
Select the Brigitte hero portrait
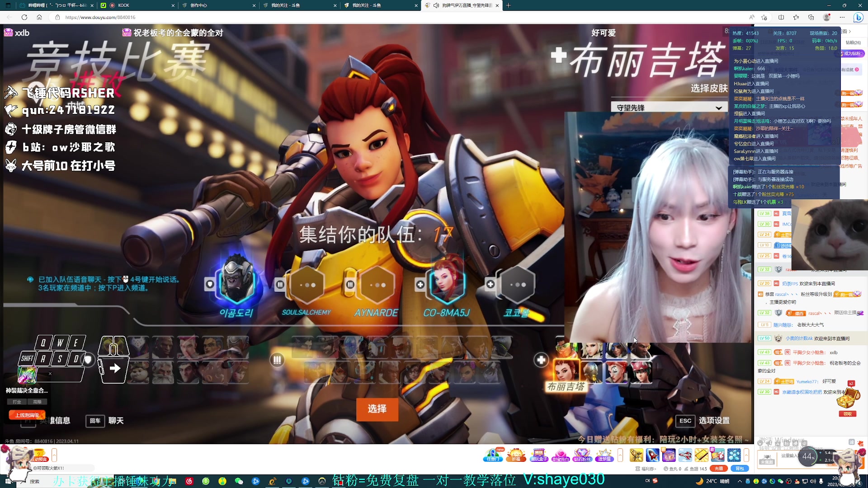click(566, 371)
